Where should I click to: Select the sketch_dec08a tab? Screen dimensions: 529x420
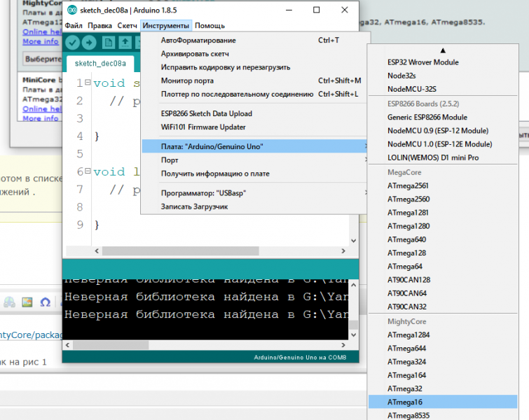click(x=100, y=64)
